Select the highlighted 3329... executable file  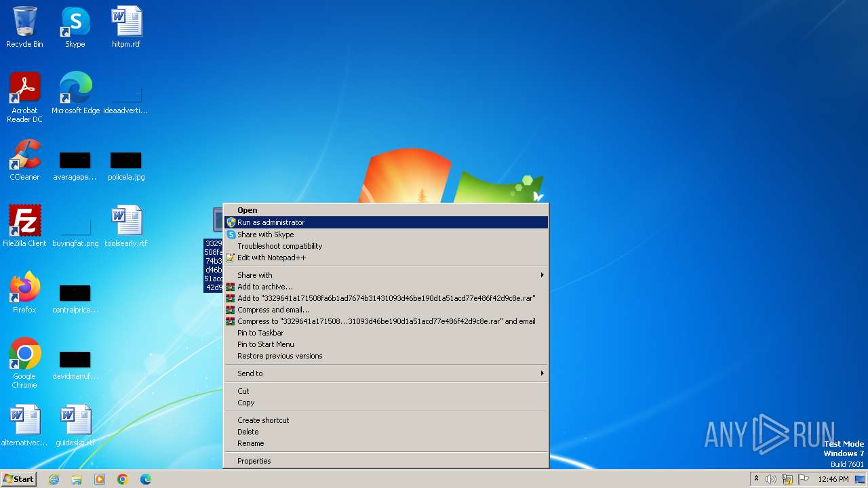click(214, 249)
